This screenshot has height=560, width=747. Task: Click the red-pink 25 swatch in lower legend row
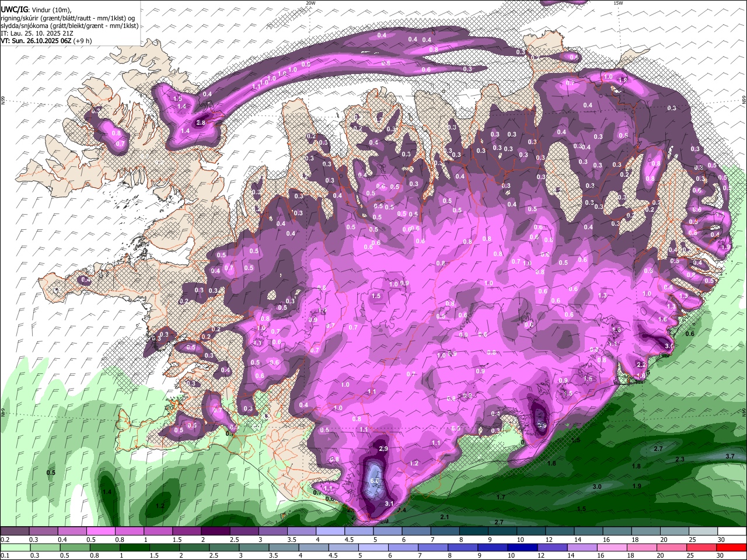point(701,547)
